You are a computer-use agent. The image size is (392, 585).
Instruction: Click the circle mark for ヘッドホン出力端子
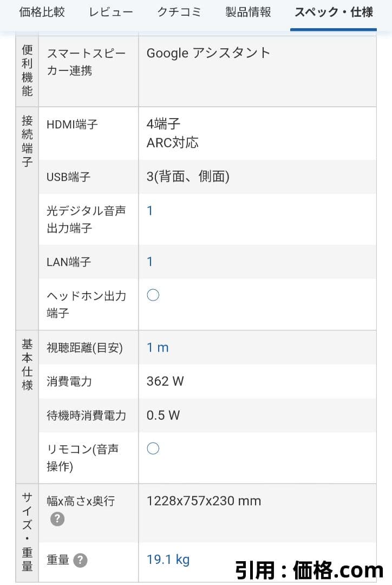[153, 295]
